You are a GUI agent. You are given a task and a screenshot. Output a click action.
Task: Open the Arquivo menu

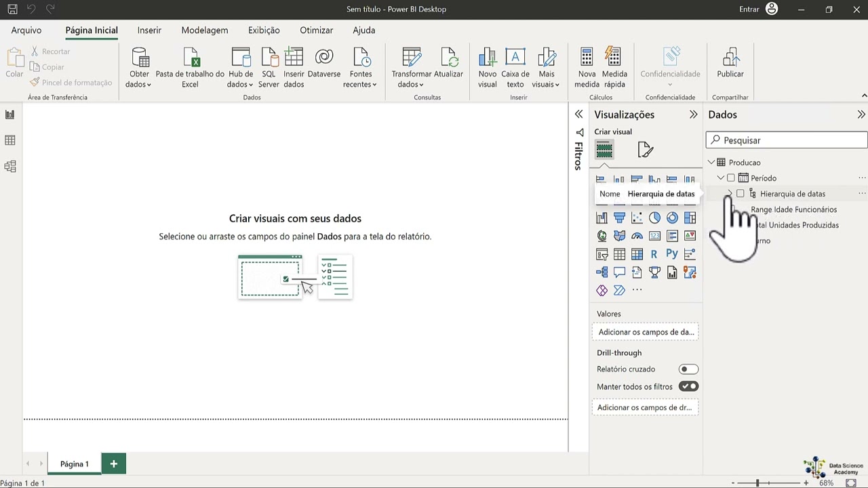tap(26, 30)
